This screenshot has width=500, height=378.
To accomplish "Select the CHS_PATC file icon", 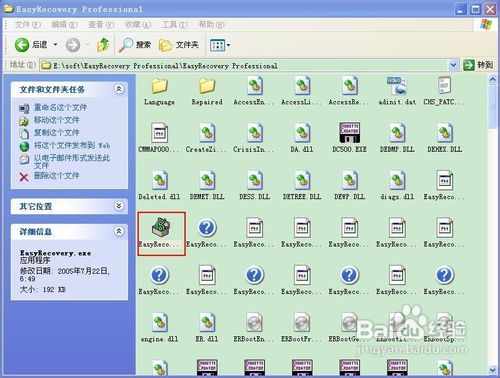I will coord(444,85).
